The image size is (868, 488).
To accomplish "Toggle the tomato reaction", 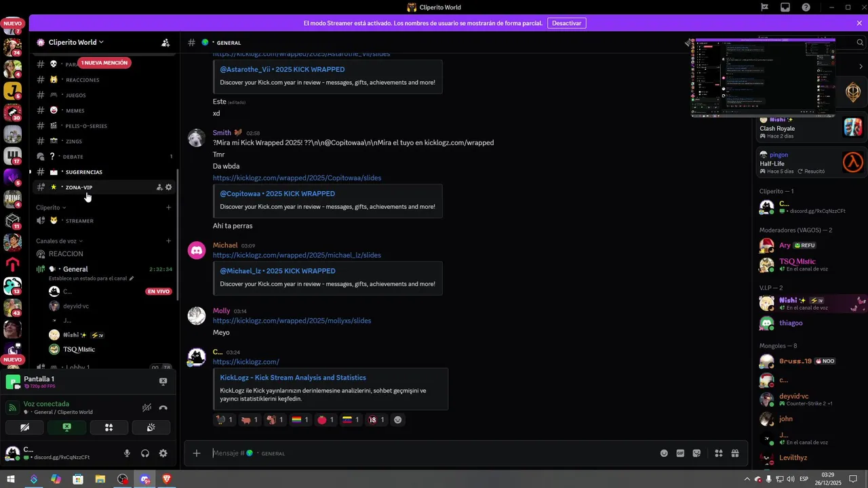I will (x=325, y=420).
